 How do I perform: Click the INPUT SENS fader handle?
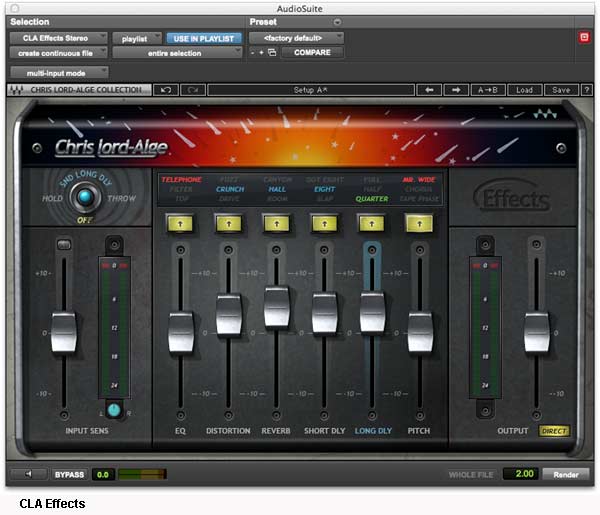[x=64, y=332]
